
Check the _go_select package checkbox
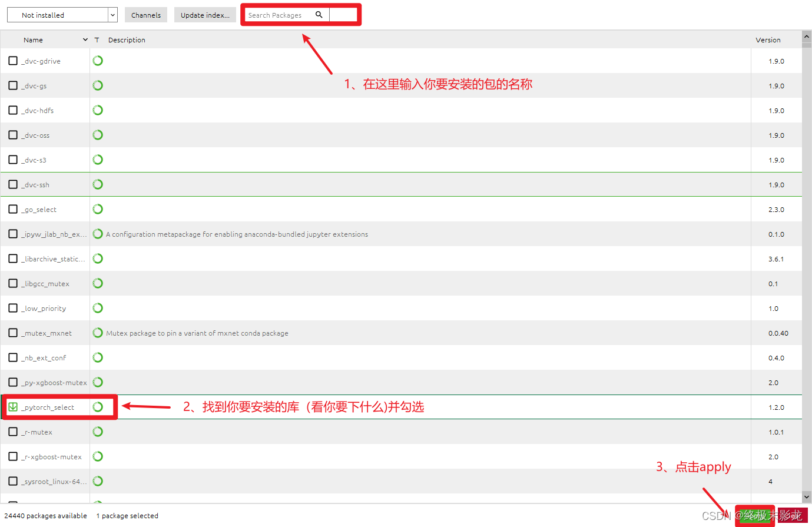[13, 209]
